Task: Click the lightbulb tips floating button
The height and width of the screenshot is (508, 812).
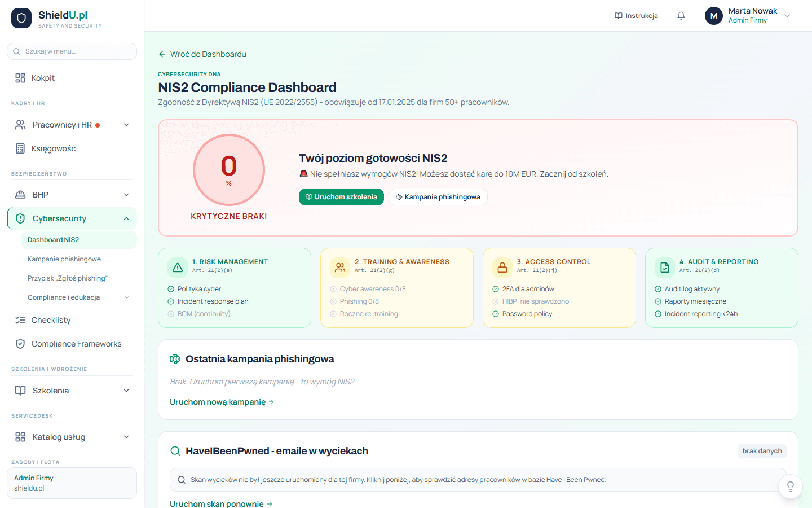Action: (791, 487)
